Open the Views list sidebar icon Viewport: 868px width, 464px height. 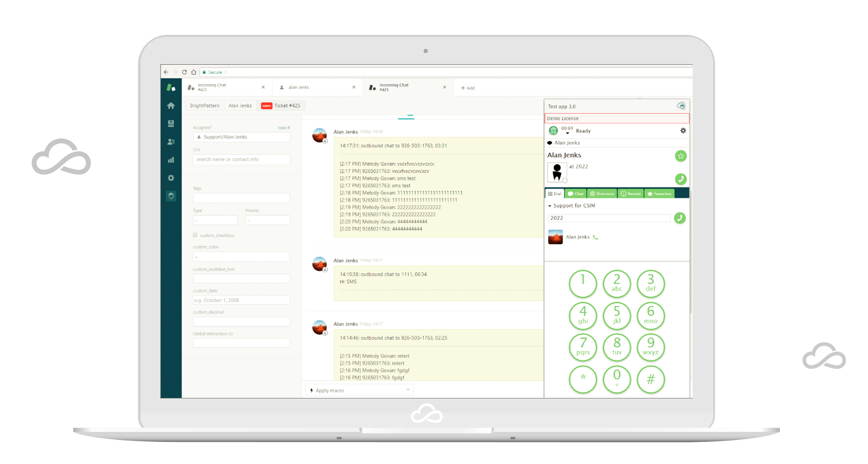click(171, 123)
